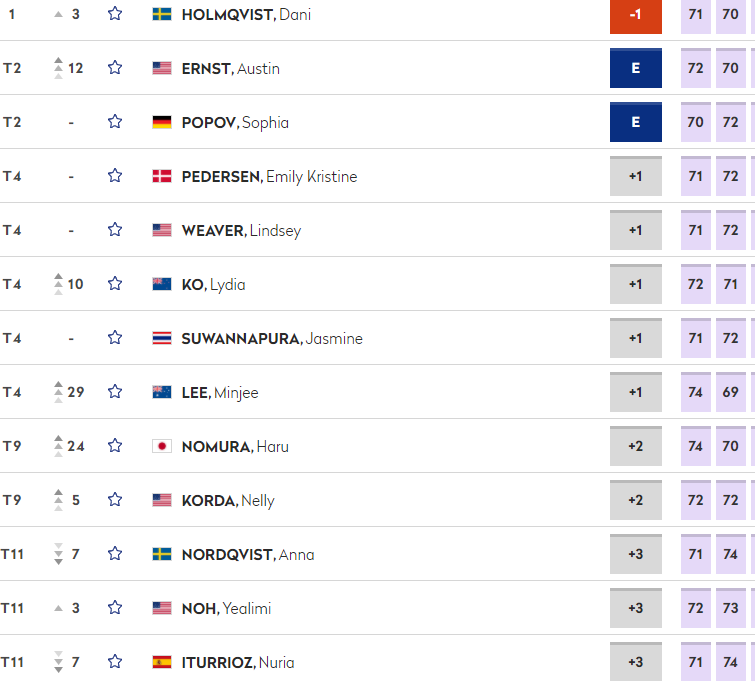This screenshot has height=681, width=755.
Task: Select the star for Nelly Korda
Action: point(115,499)
